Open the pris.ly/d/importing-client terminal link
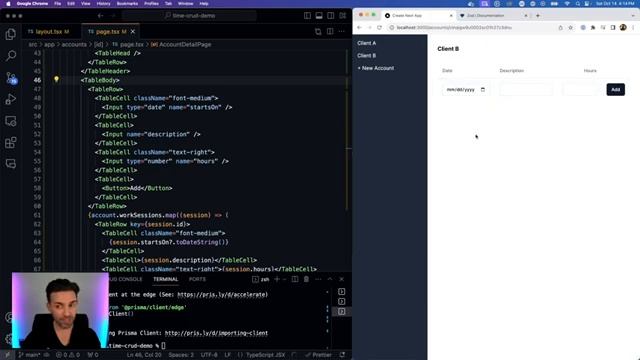Viewport: 640px width, 360px height. 216,333
